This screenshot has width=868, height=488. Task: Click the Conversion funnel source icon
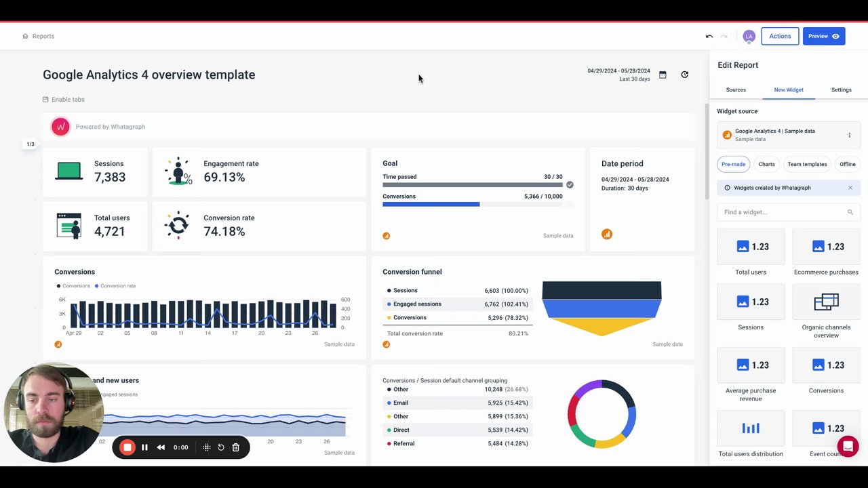tap(387, 344)
